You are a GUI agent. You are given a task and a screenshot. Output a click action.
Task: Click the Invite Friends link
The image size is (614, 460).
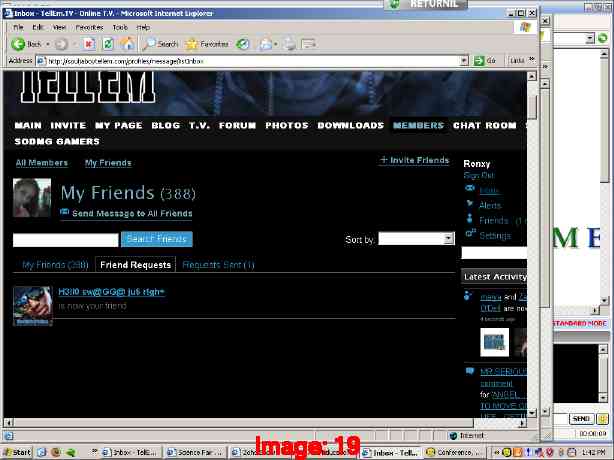pyautogui.click(x=415, y=160)
